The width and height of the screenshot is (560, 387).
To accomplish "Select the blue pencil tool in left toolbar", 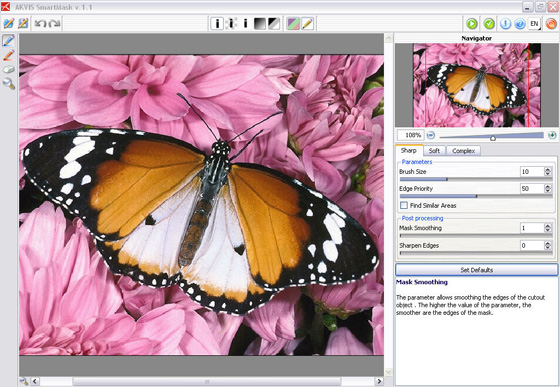I will tap(9, 41).
